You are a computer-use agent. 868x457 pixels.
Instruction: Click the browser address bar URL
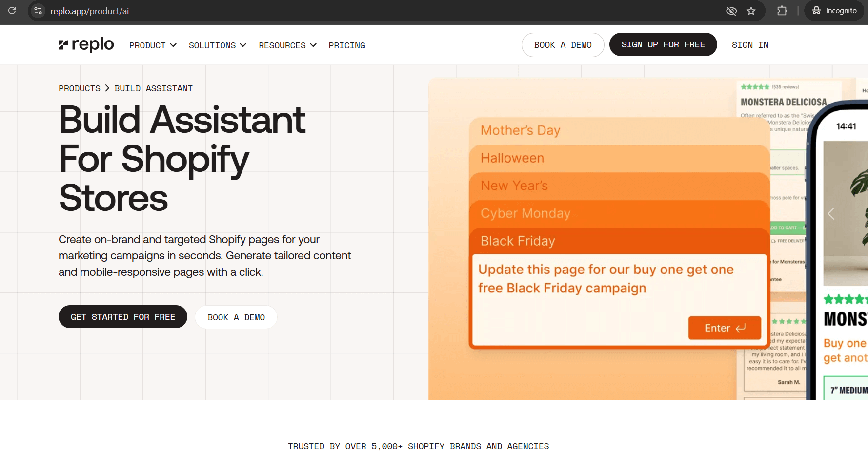(x=90, y=11)
